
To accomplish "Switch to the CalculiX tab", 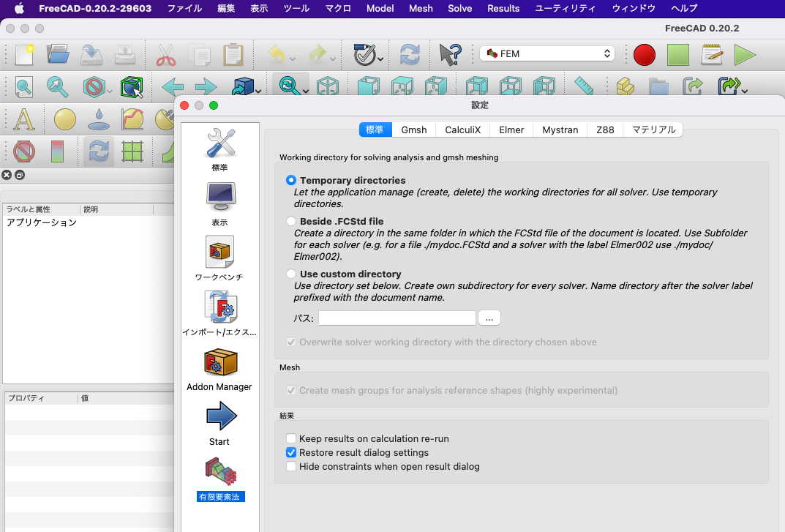I will (462, 130).
